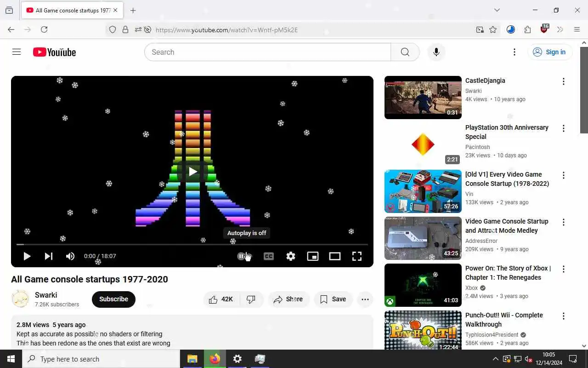Click the address bar URL
588x368 pixels.
[x=226, y=30]
